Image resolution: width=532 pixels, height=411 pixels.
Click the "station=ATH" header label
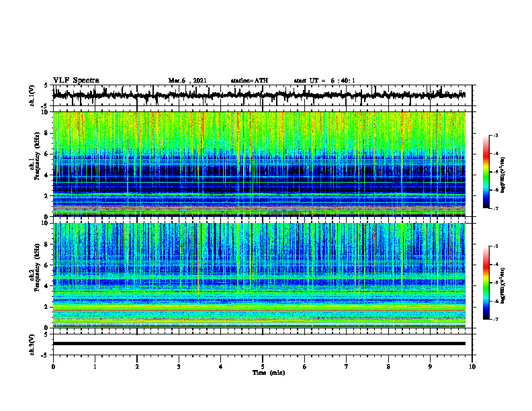point(249,81)
